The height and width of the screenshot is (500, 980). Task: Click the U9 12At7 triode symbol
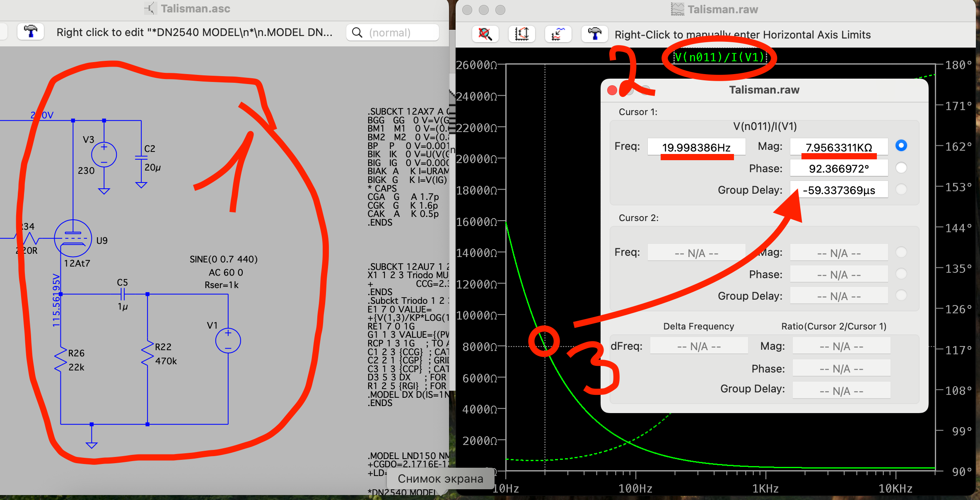click(x=73, y=238)
